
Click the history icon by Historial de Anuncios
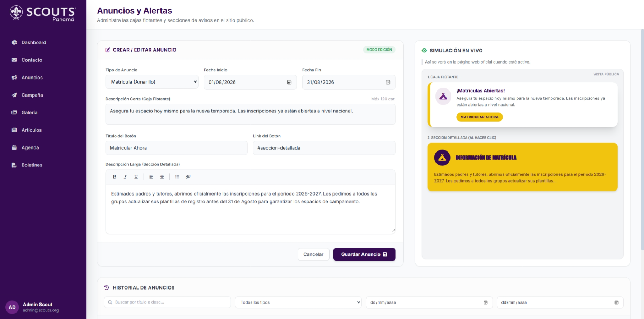106,288
